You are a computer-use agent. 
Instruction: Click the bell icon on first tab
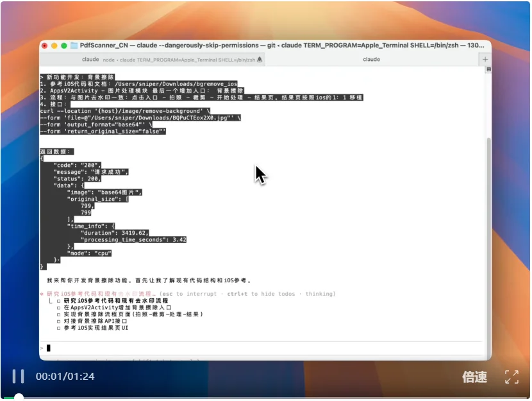(x=260, y=59)
